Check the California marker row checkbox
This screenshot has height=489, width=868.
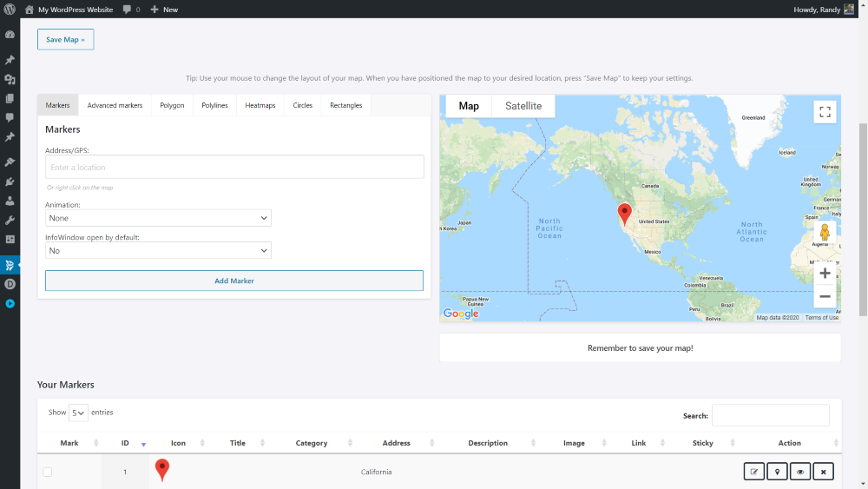[x=48, y=472]
